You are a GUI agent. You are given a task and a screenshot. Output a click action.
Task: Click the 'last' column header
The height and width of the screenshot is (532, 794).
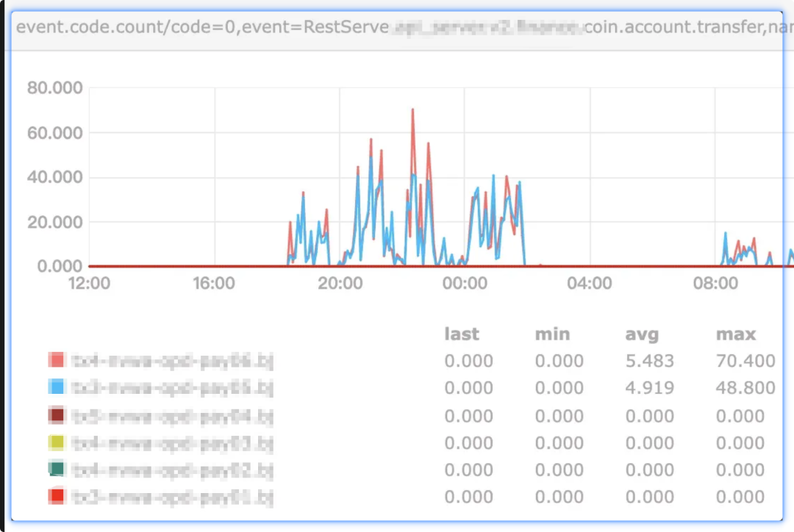(461, 334)
